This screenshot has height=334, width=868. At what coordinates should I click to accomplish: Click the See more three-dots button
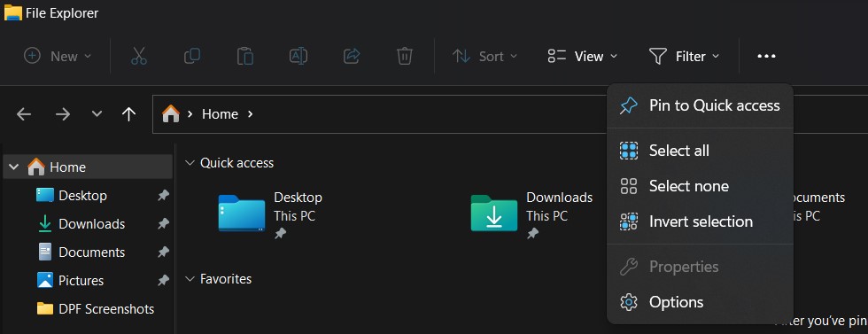click(766, 56)
